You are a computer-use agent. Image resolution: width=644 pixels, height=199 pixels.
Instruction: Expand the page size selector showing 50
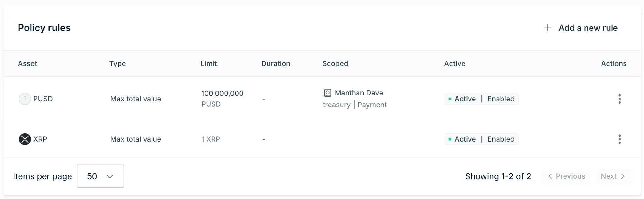100,176
